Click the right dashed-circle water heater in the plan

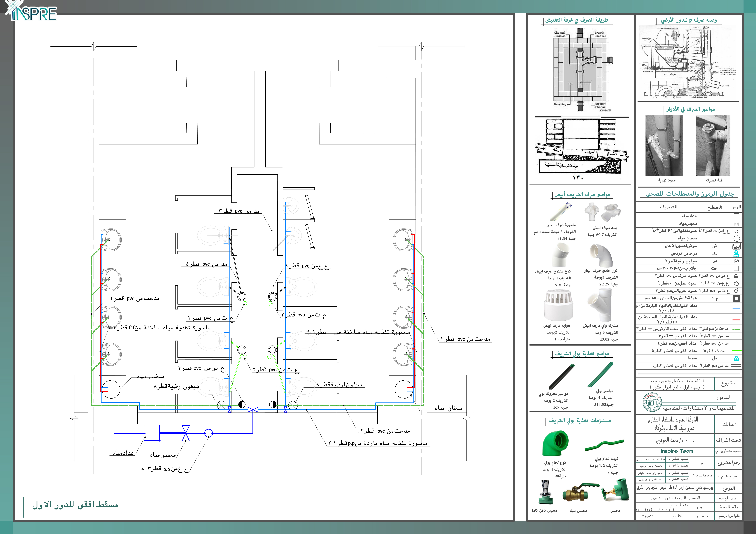(404, 390)
